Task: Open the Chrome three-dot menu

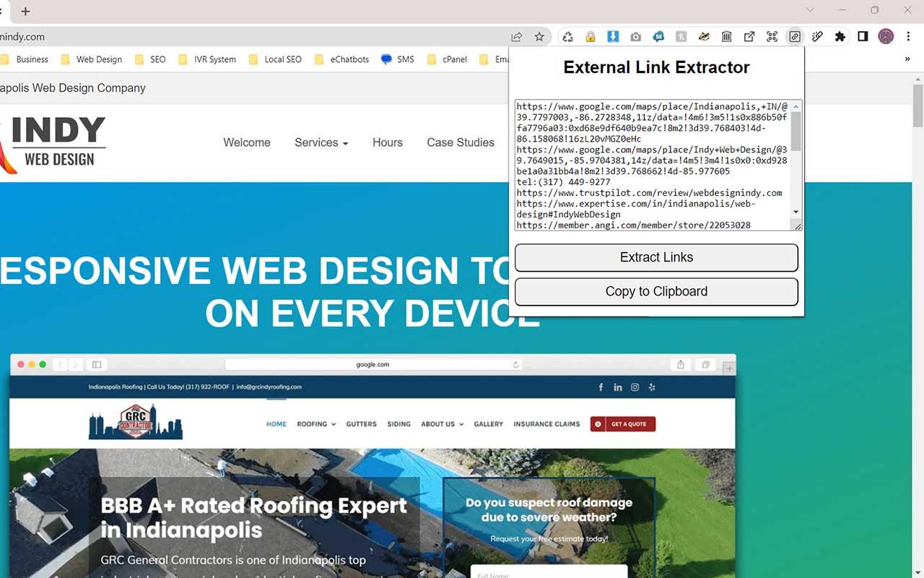Action: coord(908,36)
